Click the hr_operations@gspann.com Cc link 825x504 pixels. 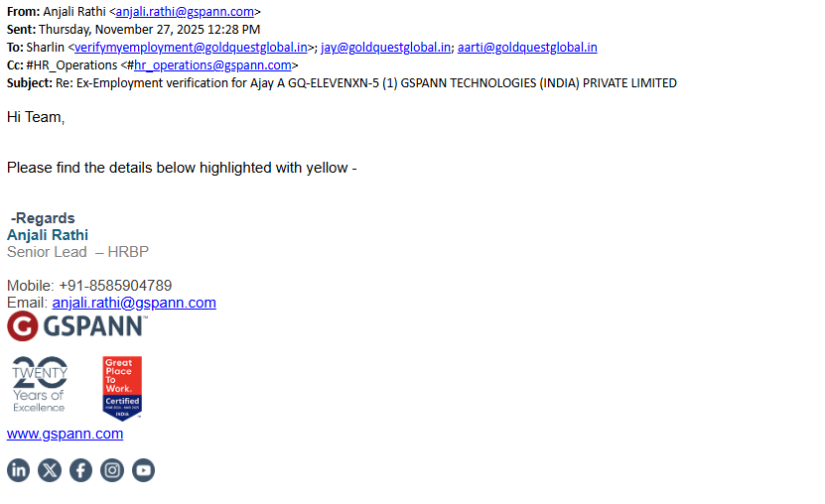tap(211, 65)
